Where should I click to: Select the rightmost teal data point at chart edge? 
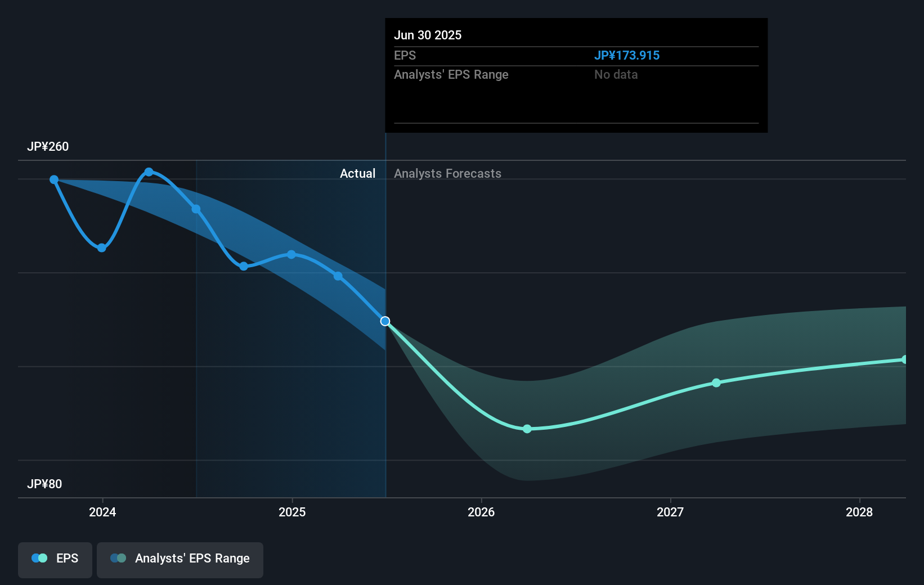click(x=904, y=359)
